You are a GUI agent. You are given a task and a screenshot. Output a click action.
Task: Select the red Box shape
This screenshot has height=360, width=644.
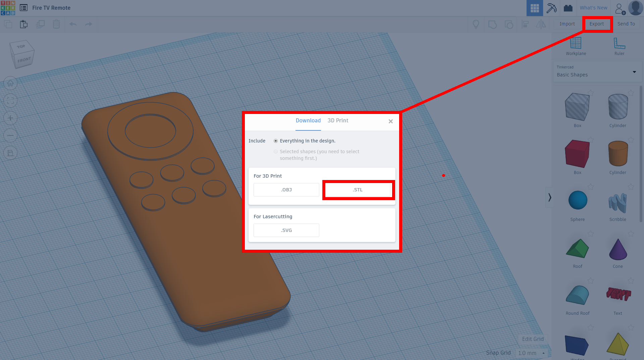click(577, 154)
